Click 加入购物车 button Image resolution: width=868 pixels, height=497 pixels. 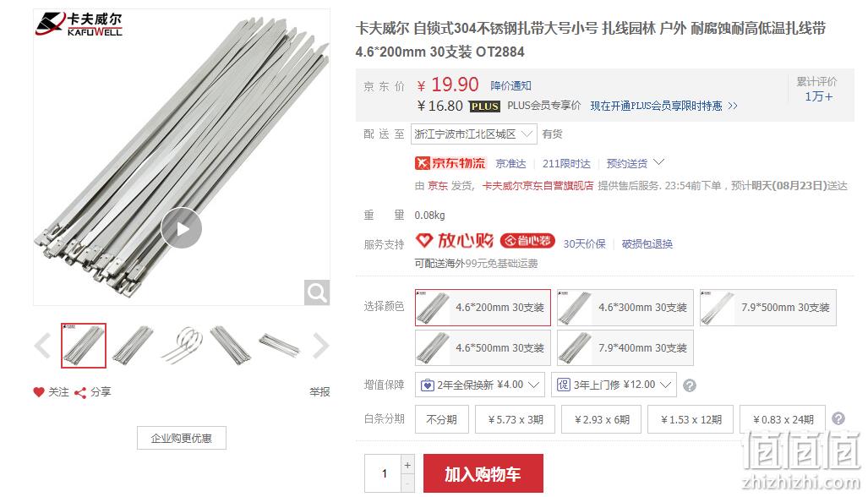coord(483,473)
